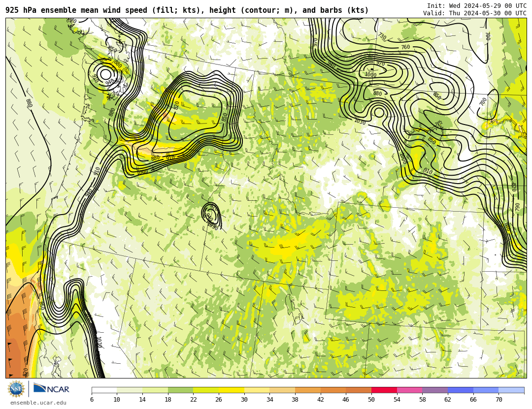Click the legend tick label 22
This screenshot has width=532, height=409.
click(193, 400)
